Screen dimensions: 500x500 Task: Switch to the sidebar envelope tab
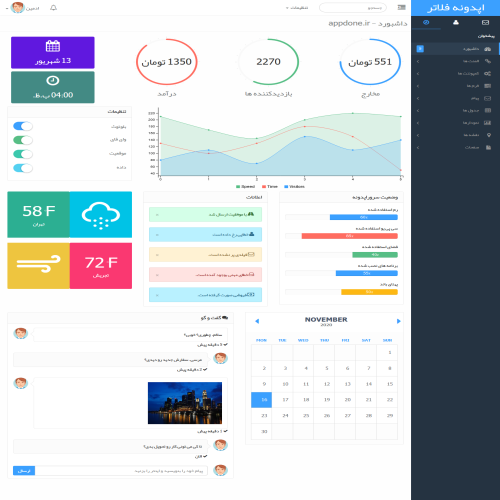click(x=485, y=23)
